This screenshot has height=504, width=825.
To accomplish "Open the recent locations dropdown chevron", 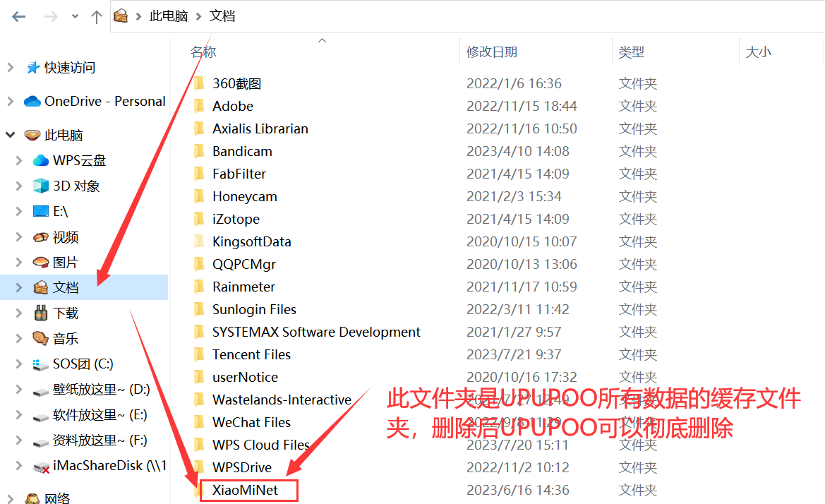I will [76, 16].
